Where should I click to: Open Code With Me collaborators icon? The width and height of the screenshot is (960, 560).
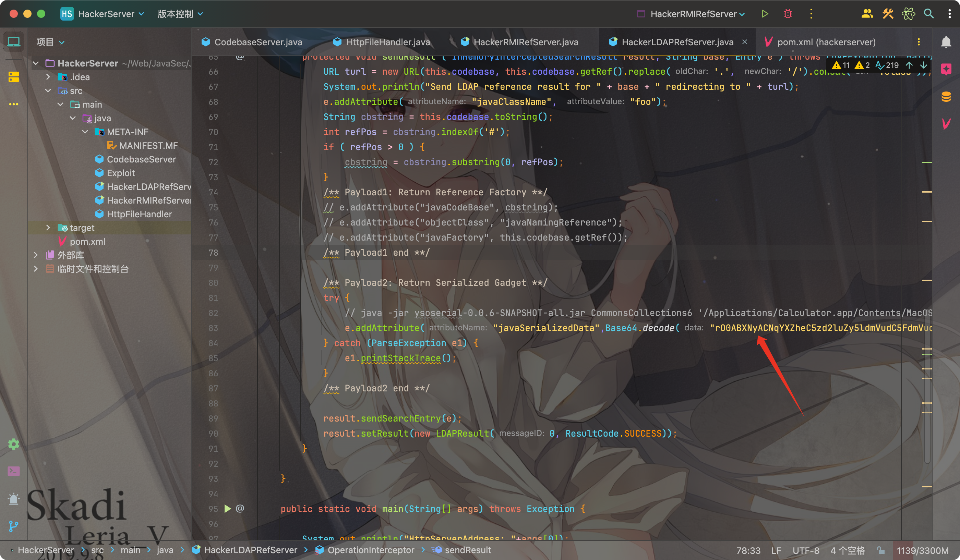[867, 14]
